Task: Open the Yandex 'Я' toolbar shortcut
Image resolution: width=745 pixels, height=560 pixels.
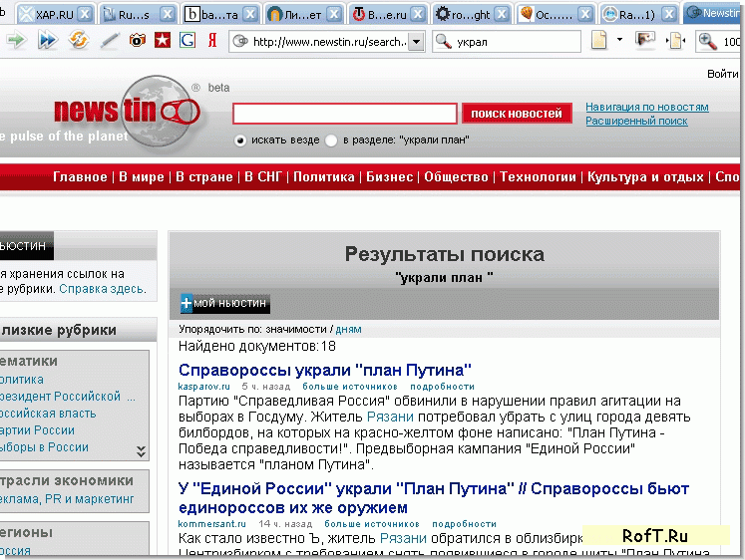Action: (212, 41)
